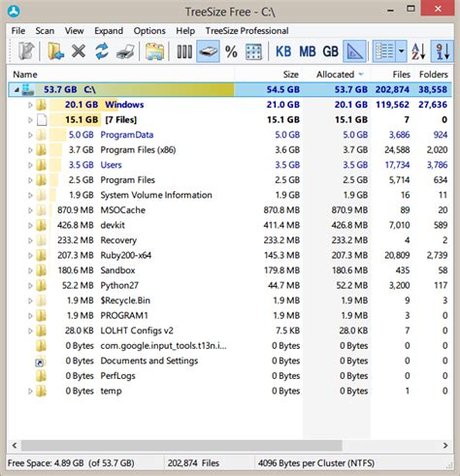Select com.google.input_tools folder row
Viewport: 460px width, 476px height.
pos(163,346)
